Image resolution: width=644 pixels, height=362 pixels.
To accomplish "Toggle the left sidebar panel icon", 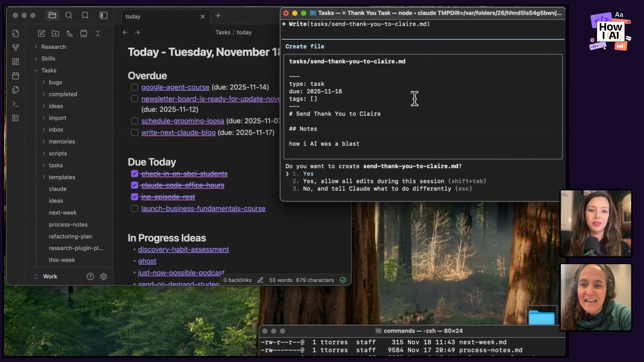I will pyautogui.click(x=103, y=15).
